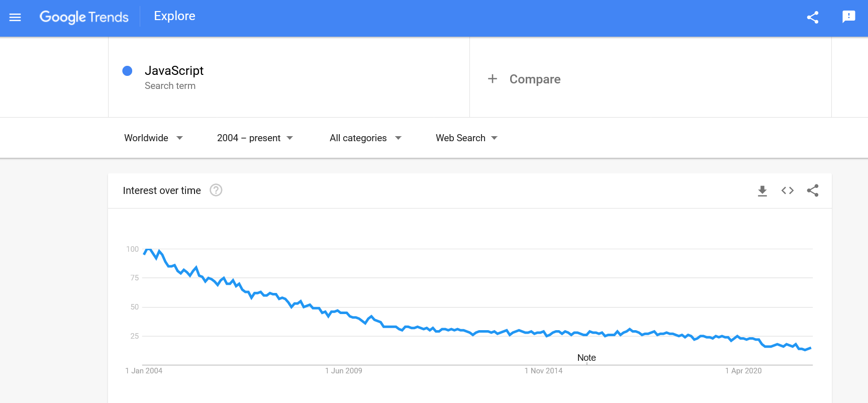
Task: Open the send feedback icon
Action: [848, 17]
